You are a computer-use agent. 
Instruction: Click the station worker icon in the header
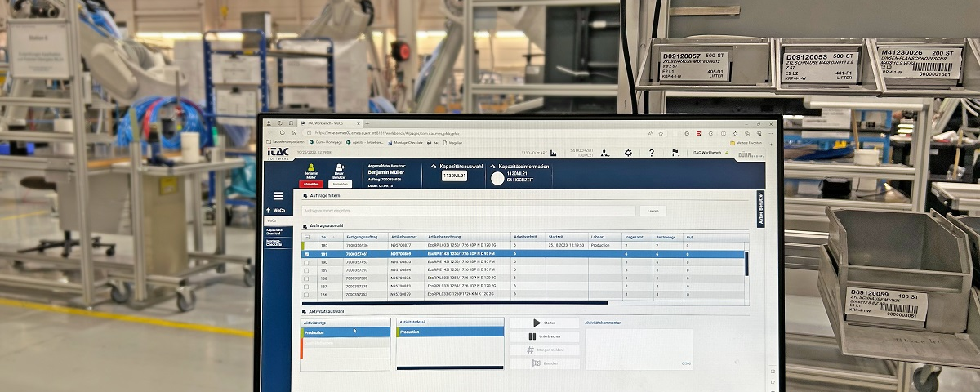coord(604,153)
